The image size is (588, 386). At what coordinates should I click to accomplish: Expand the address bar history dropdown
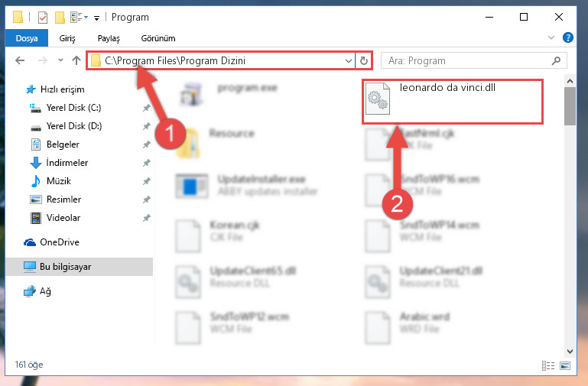(x=349, y=60)
